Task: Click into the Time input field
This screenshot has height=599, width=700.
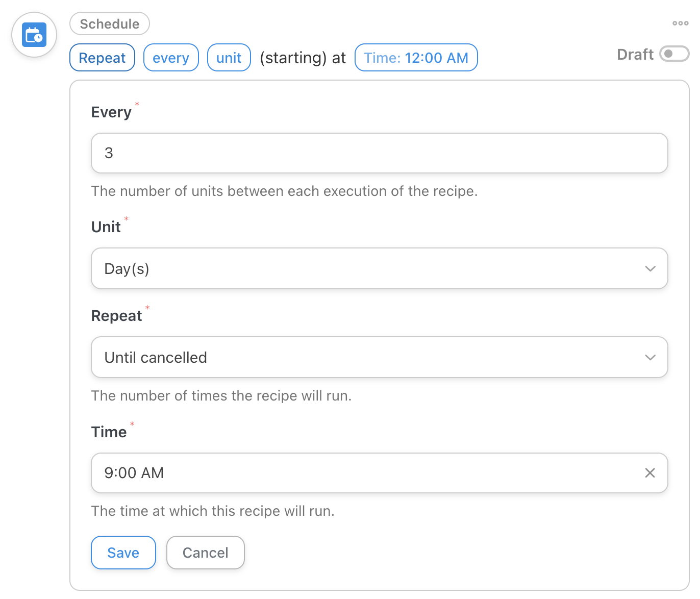Action: click(x=367, y=473)
